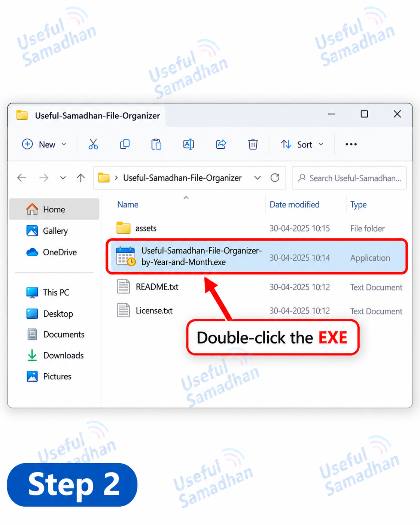Click the breadcrumb chevron before folder name
Viewport: 420px width, 525px height.
(x=116, y=178)
